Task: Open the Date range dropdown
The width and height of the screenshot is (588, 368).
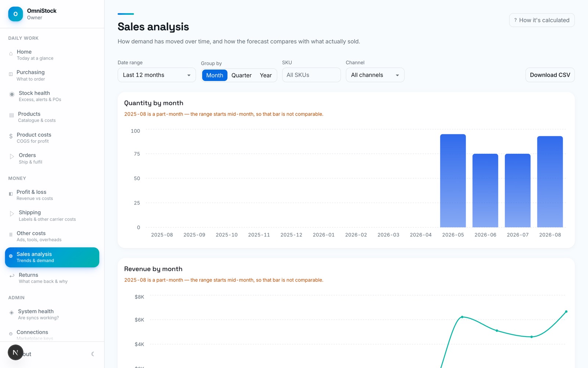Action: (157, 75)
